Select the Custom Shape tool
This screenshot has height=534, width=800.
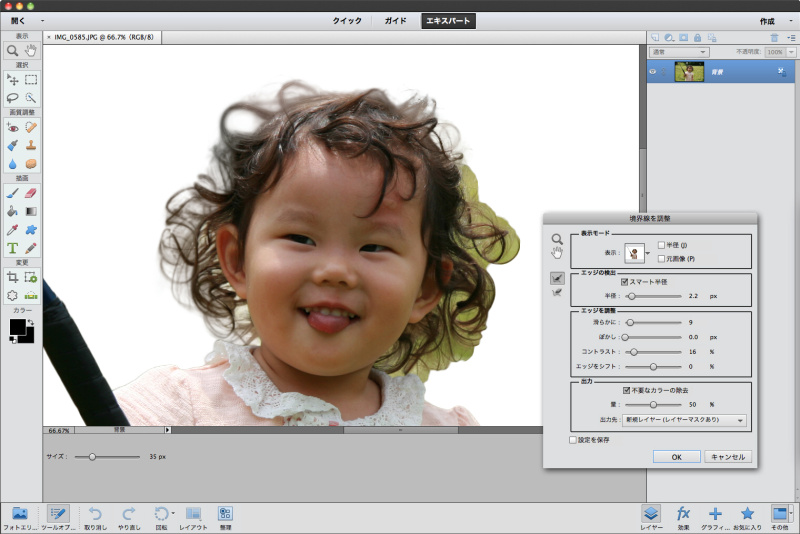31,230
